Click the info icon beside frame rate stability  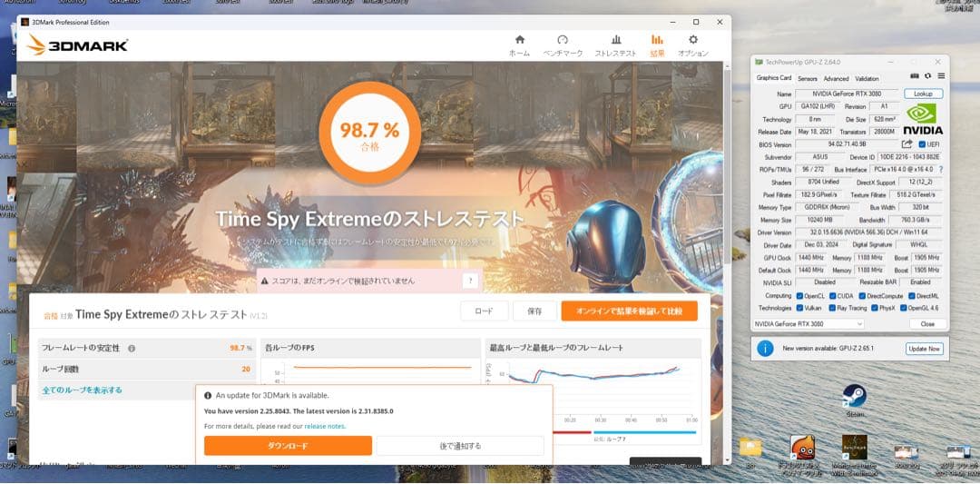click(x=132, y=349)
